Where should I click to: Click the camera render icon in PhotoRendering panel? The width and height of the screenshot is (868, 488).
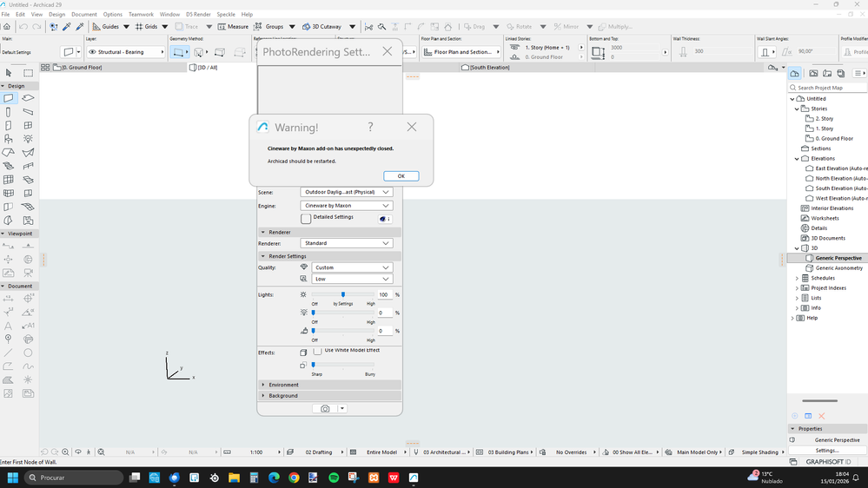[325, 408]
